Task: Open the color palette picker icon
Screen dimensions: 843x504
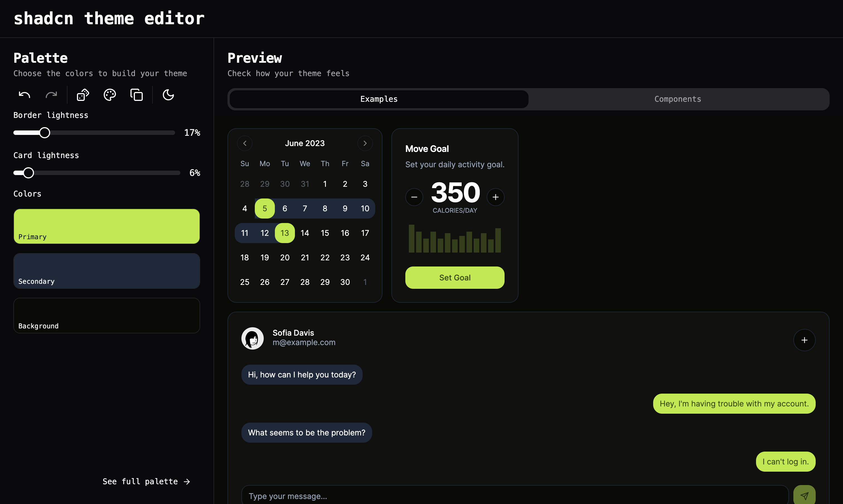Action: point(110,95)
